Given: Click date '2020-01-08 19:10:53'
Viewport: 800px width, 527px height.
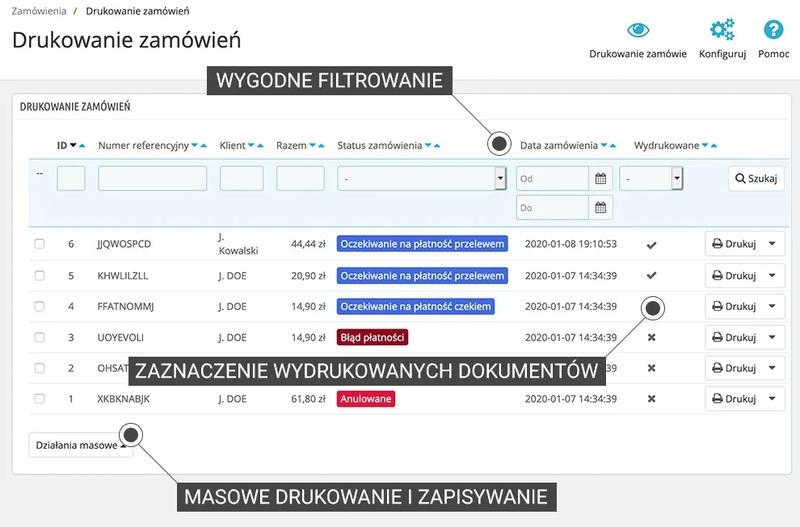Looking at the screenshot, I should click(571, 244).
